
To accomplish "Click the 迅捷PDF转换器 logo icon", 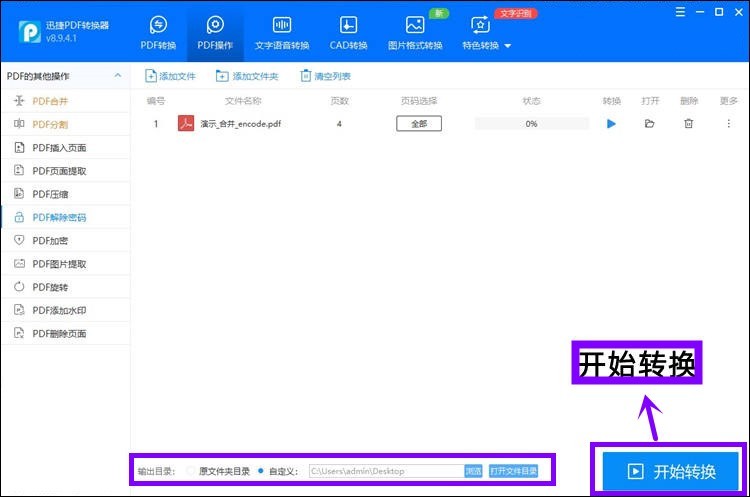I will click(30, 32).
